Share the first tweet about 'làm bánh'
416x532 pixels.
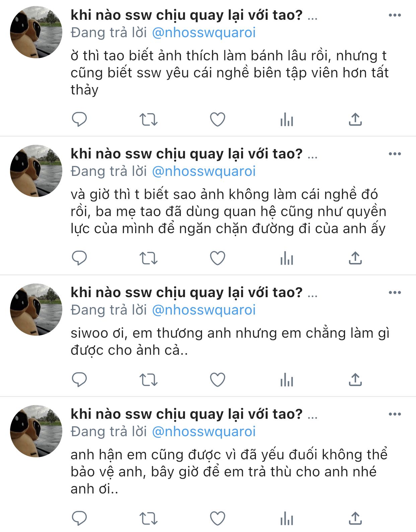pos(355,119)
